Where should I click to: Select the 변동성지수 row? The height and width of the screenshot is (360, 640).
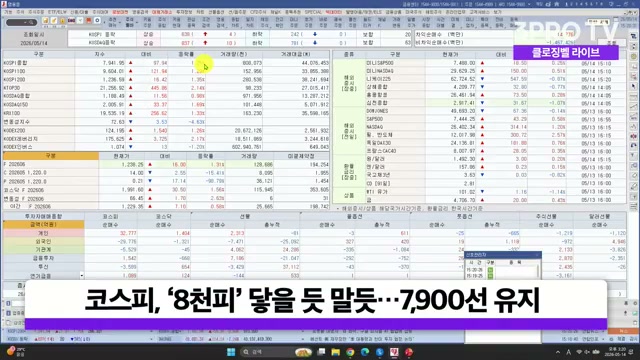[x=166, y=122]
